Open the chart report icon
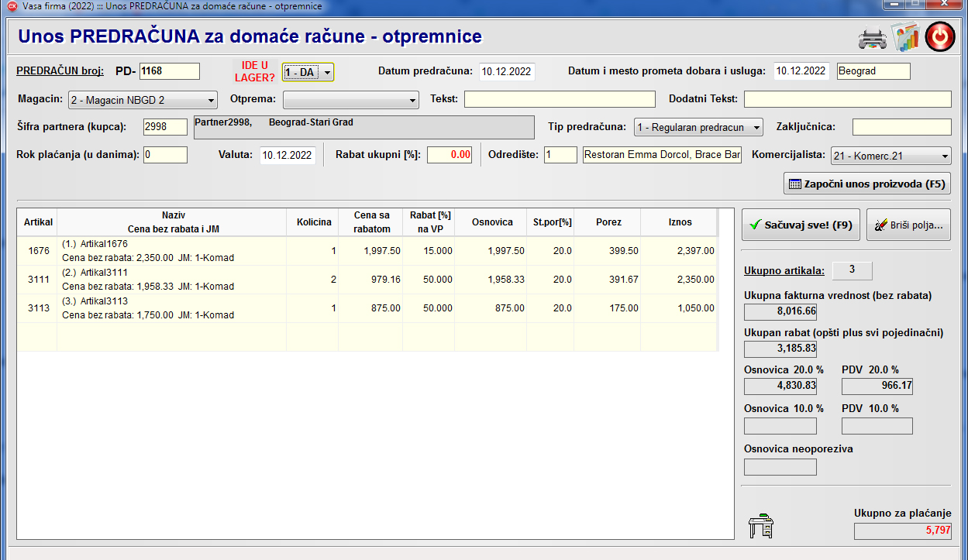Screen dimensions: 968x560 [x=904, y=36]
